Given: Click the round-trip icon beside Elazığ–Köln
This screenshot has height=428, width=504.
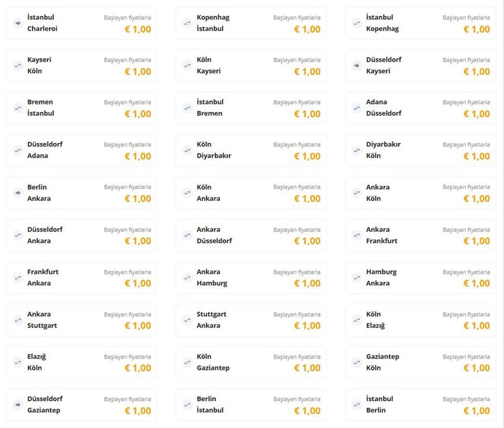Looking at the screenshot, I should [18, 362].
